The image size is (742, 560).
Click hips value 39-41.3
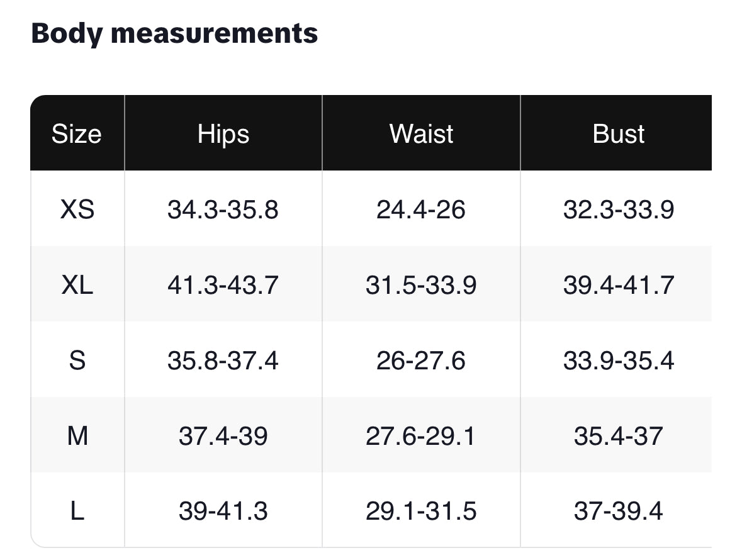click(x=223, y=511)
